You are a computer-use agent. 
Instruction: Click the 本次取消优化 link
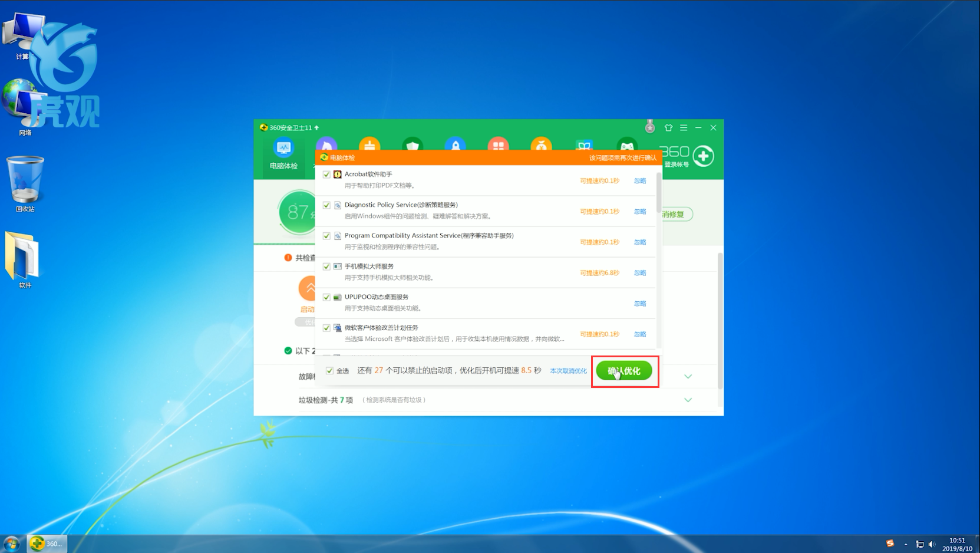tap(568, 371)
